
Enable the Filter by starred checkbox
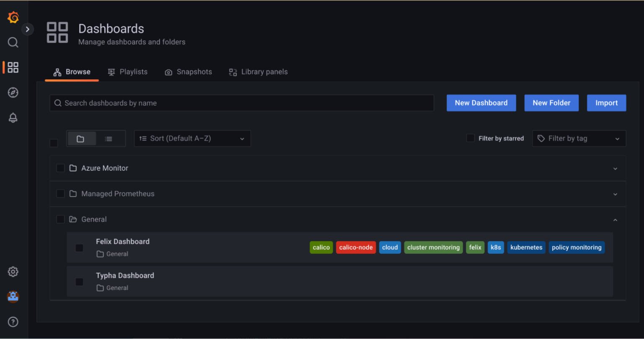point(470,138)
